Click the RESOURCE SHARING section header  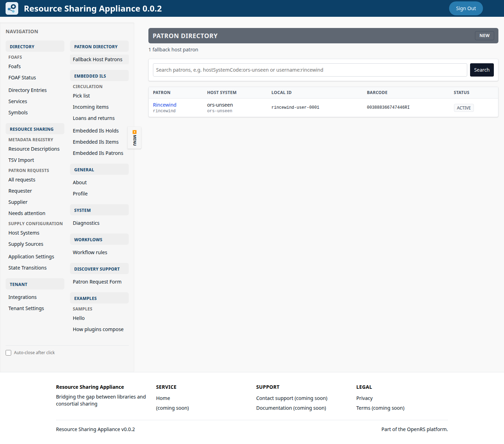click(35, 129)
